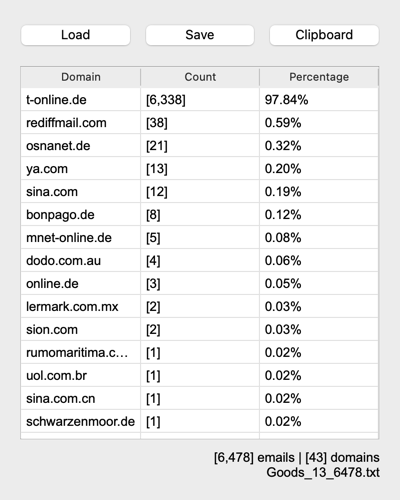Select the mnet-online.de row
Image resolution: width=400 pixels, height=500 pixels.
pos(200,238)
